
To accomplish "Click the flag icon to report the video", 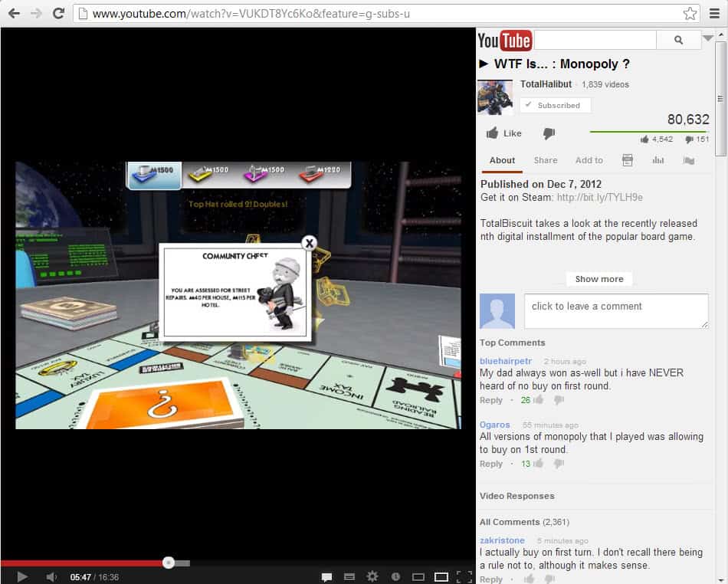I will point(689,161).
